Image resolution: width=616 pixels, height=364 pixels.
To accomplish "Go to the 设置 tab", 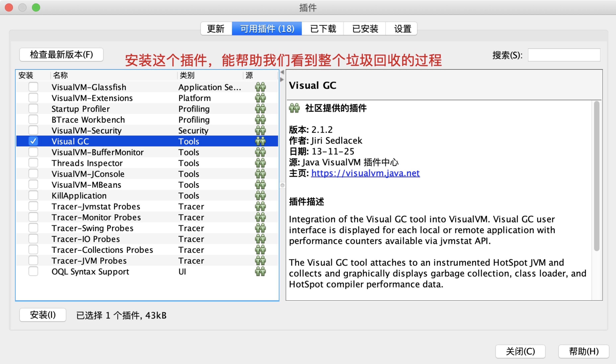I will pyautogui.click(x=402, y=29).
